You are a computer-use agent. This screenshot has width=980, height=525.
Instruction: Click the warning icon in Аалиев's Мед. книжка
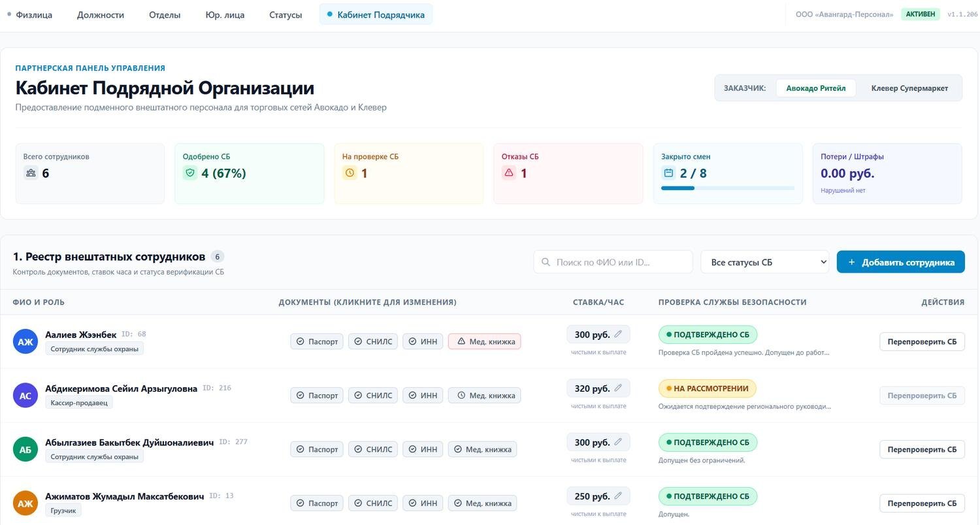(461, 341)
